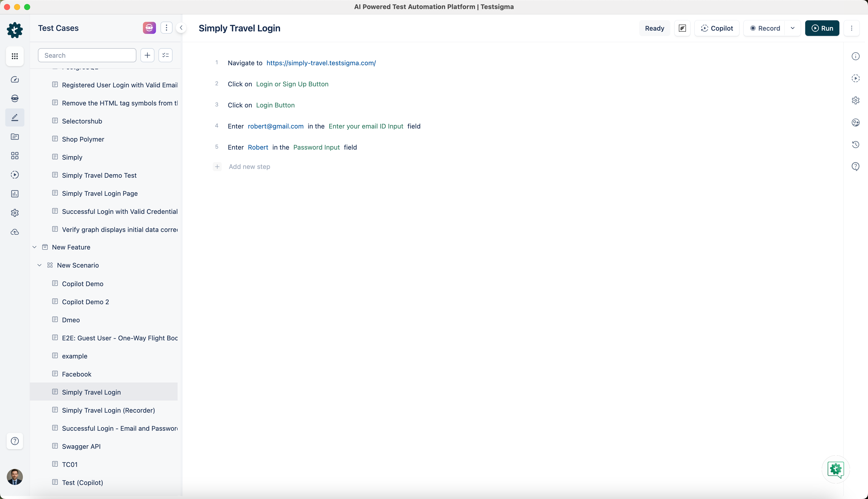Toggle multi-select checklist button
Image resolution: width=868 pixels, height=499 pixels.
[166, 55]
